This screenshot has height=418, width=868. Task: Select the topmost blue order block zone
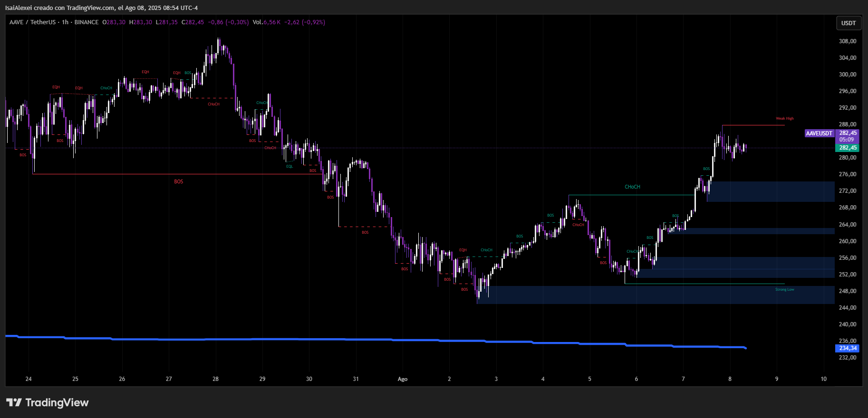pos(770,191)
